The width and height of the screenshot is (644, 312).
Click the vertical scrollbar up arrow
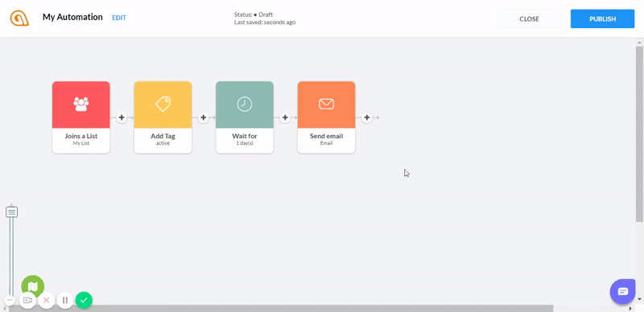[x=639, y=43]
